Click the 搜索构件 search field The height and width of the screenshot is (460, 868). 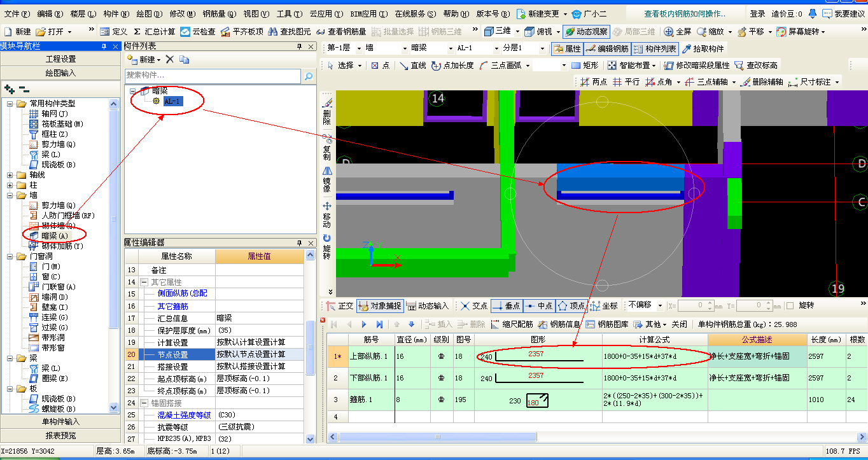213,76
